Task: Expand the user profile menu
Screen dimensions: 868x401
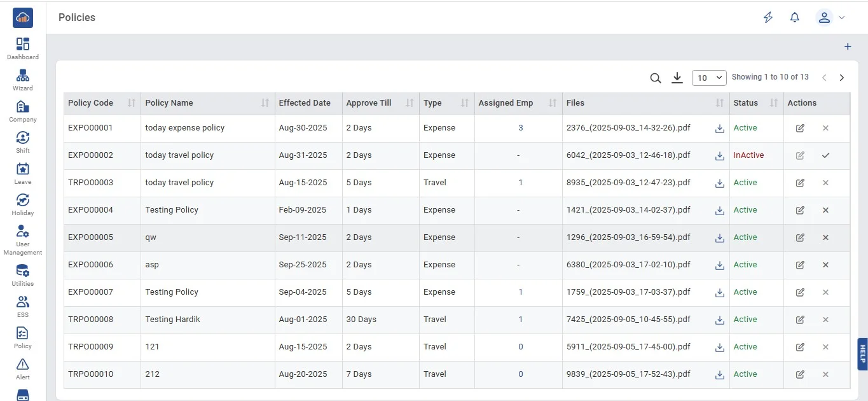Action: pos(830,18)
